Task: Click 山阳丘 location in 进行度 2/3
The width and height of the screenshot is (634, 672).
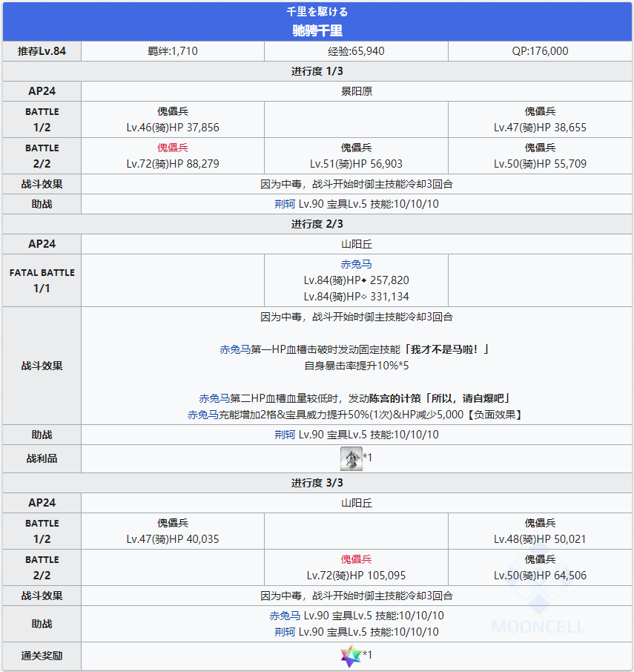Action: pyautogui.click(x=357, y=244)
